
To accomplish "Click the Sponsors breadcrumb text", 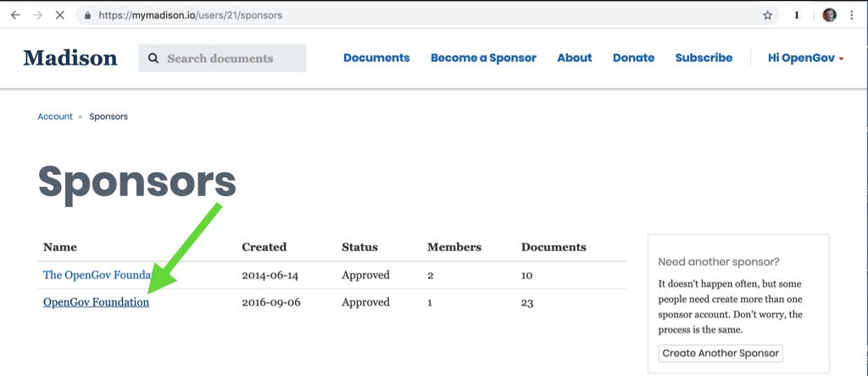I will point(108,116).
